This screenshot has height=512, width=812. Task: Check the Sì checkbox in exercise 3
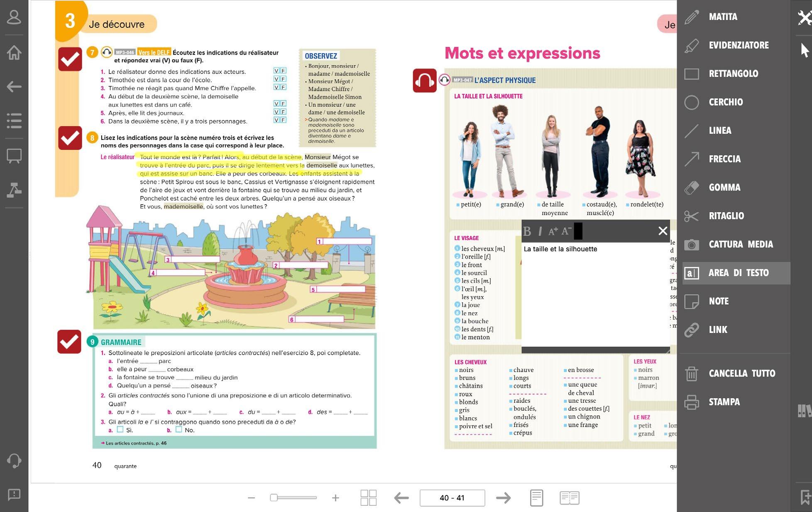click(x=120, y=430)
